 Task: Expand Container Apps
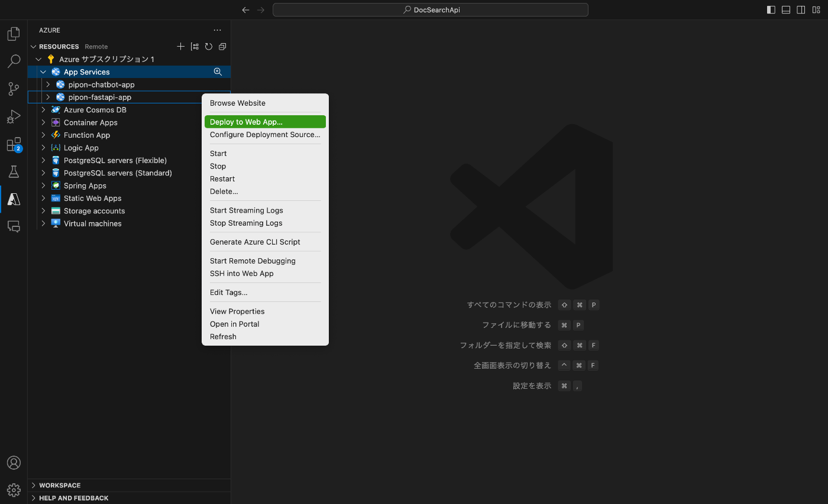(x=43, y=122)
